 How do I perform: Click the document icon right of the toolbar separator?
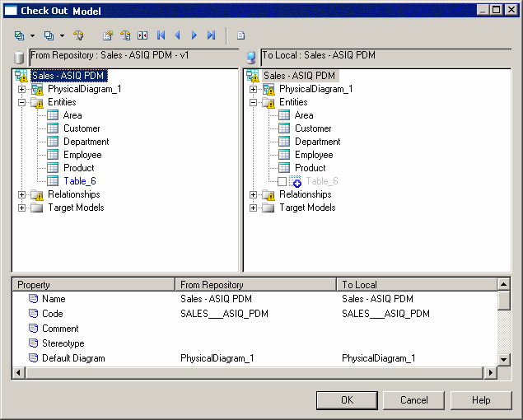[x=241, y=35]
